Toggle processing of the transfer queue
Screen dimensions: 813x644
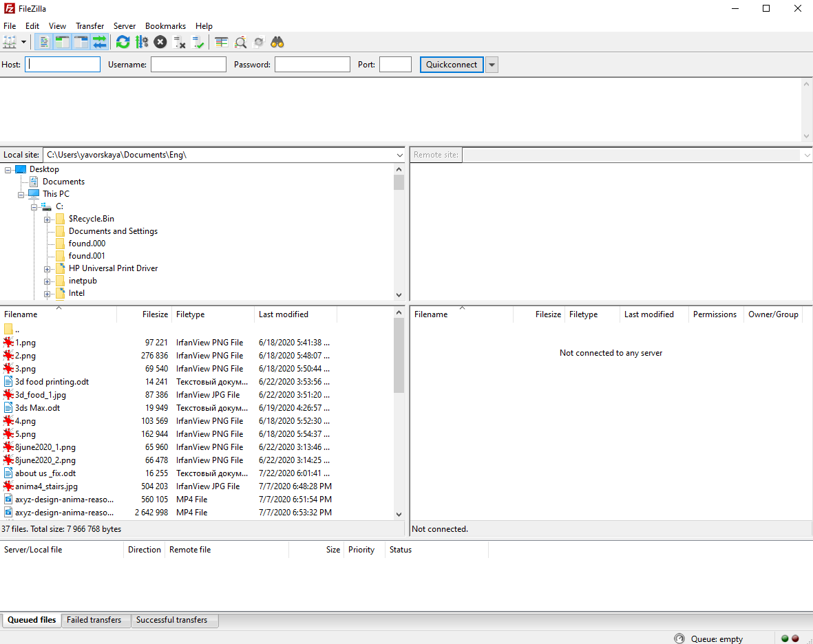point(142,43)
